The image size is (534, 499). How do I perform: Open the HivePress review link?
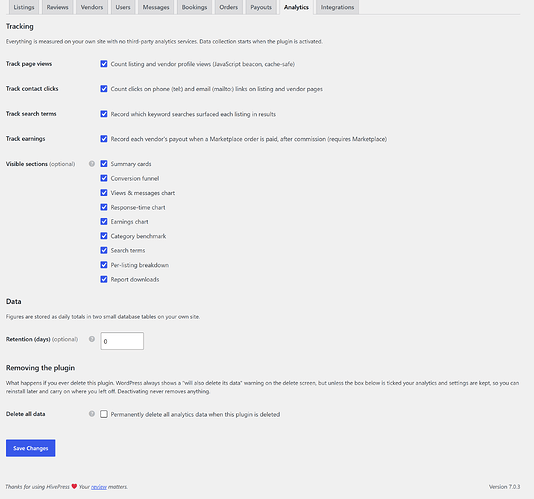click(x=99, y=487)
